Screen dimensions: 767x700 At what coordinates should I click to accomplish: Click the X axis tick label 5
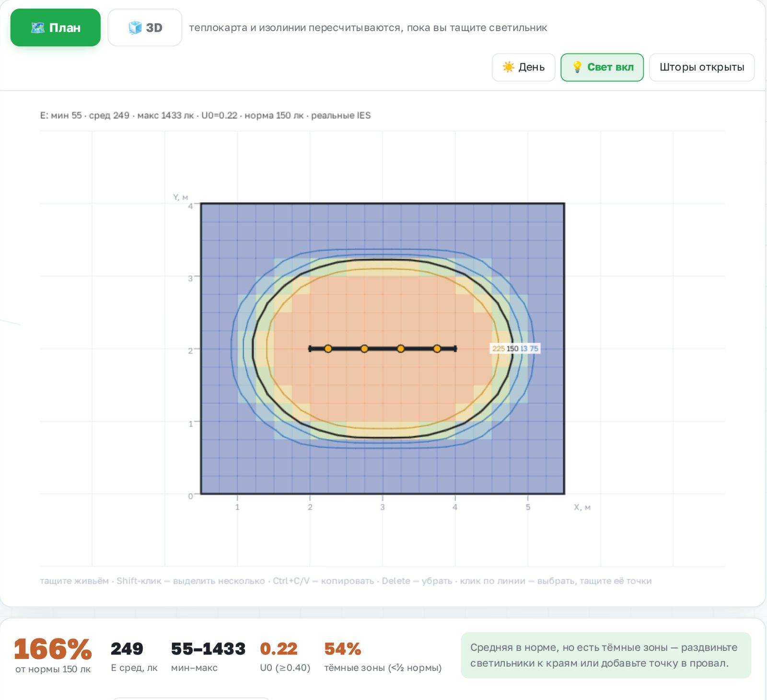tap(528, 507)
